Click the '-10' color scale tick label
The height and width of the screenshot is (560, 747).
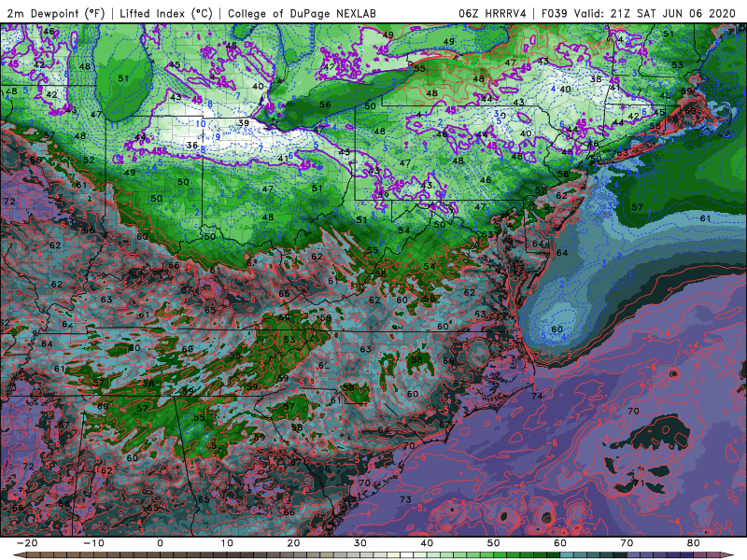[93, 543]
